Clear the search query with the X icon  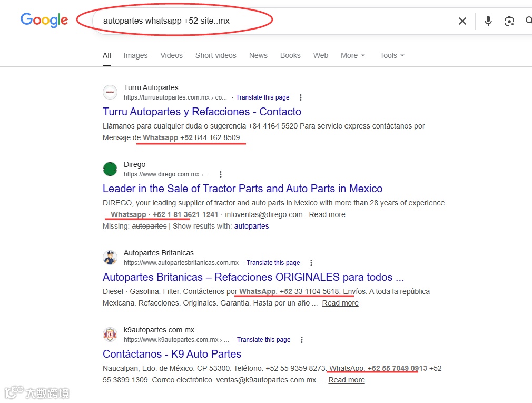[462, 21]
